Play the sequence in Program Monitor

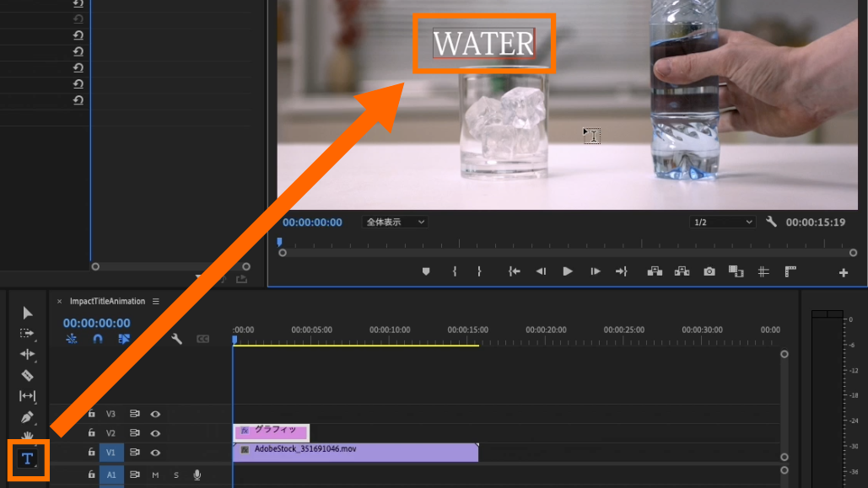click(x=568, y=271)
